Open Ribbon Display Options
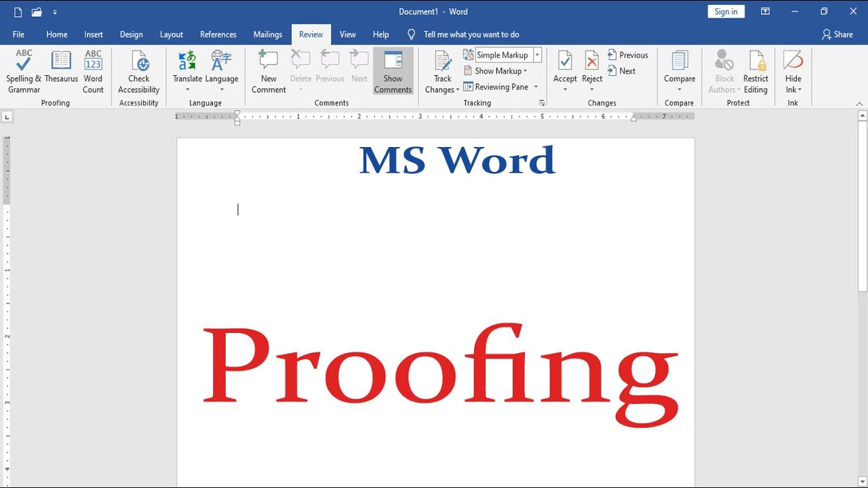Viewport: 868px width, 488px height. (765, 12)
